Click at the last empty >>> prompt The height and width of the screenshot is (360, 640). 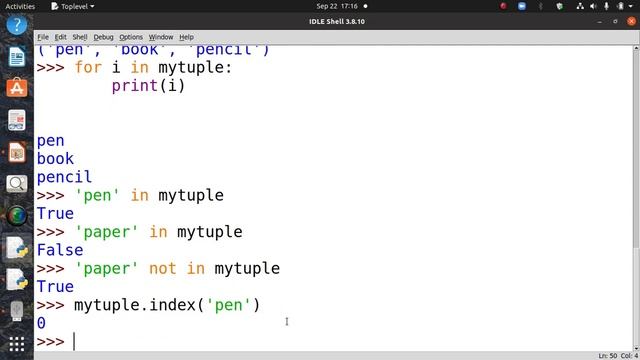click(x=75, y=342)
